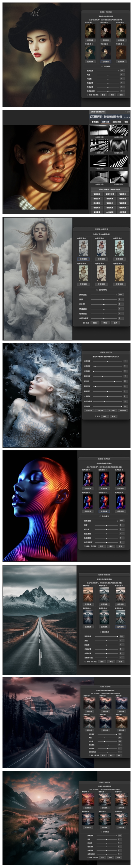The height and width of the screenshot is (868, 133).
Task: Open the 自定义特效 tab
Action: [116, 122]
